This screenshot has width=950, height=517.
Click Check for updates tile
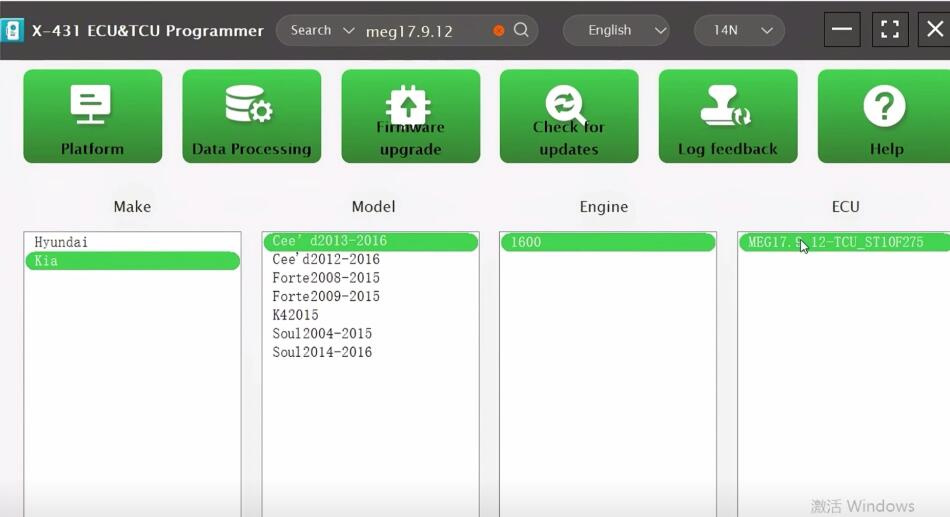[568, 116]
